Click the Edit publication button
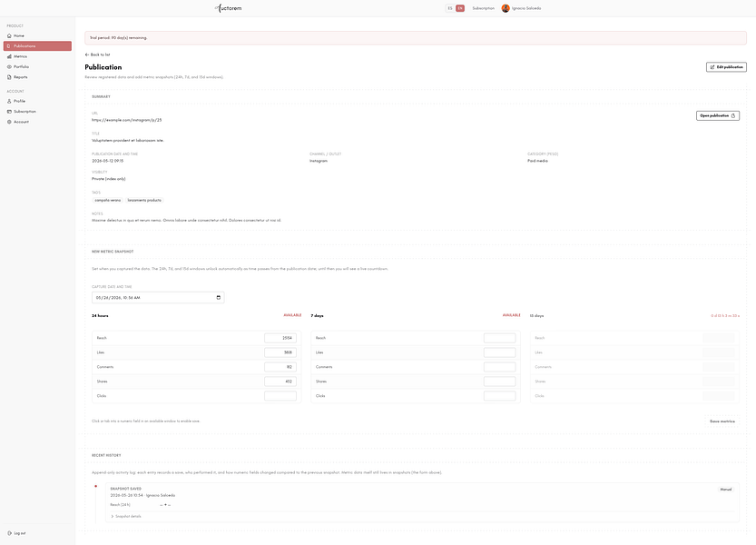The height and width of the screenshot is (545, 756). pos(726,67)
